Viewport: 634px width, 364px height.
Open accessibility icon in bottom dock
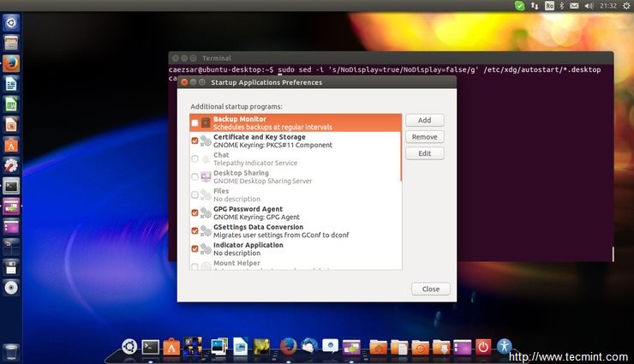(505, 347)
